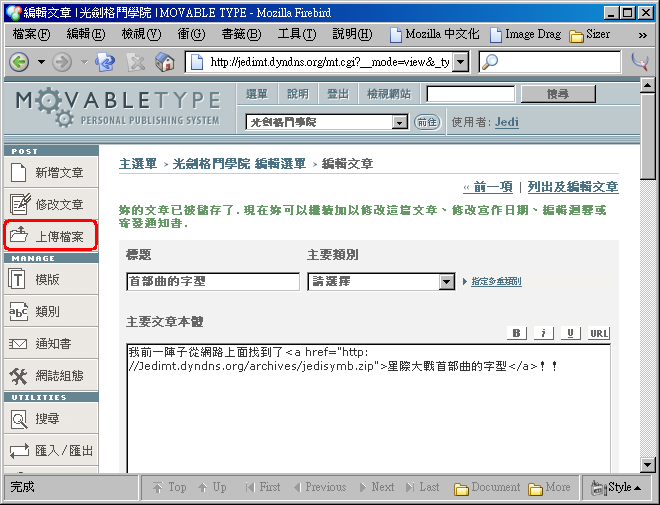Open the Image Drag bookmark
The image size is (660, 505).
[x=526, y=34]
